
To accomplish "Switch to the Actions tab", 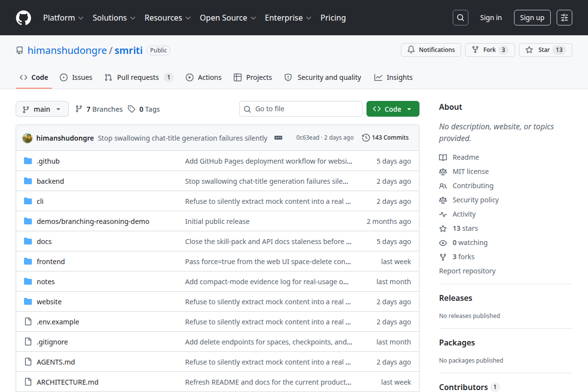I will pyautogui.click(x=203, y=77).
